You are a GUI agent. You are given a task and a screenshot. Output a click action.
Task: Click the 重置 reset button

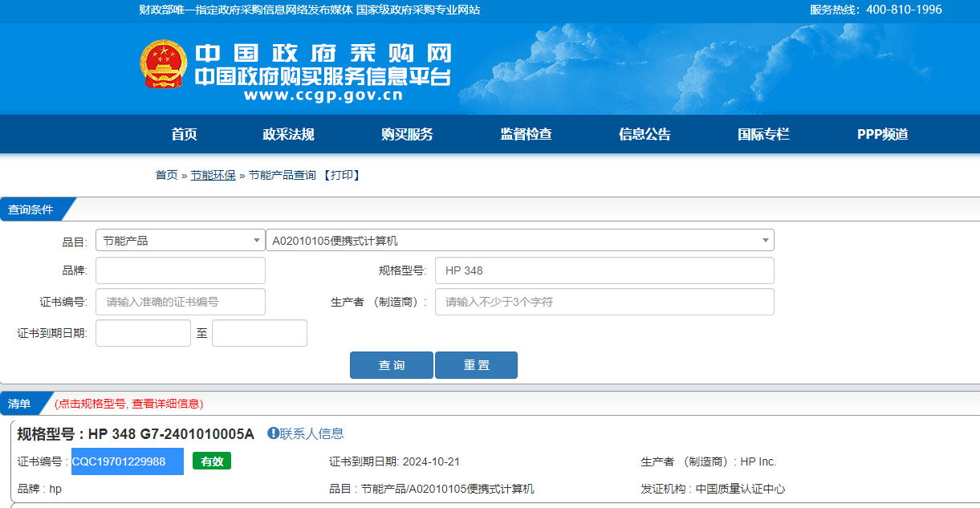[476, 365]
